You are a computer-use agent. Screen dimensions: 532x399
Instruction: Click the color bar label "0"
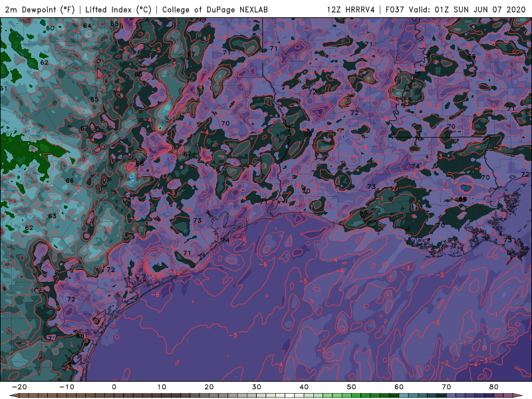114,387
